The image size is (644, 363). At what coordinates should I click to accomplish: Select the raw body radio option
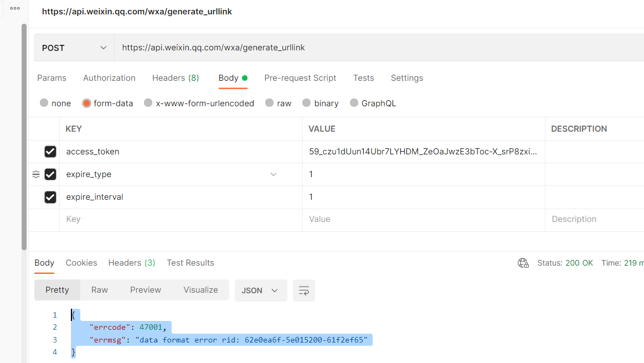coord(270,103)
